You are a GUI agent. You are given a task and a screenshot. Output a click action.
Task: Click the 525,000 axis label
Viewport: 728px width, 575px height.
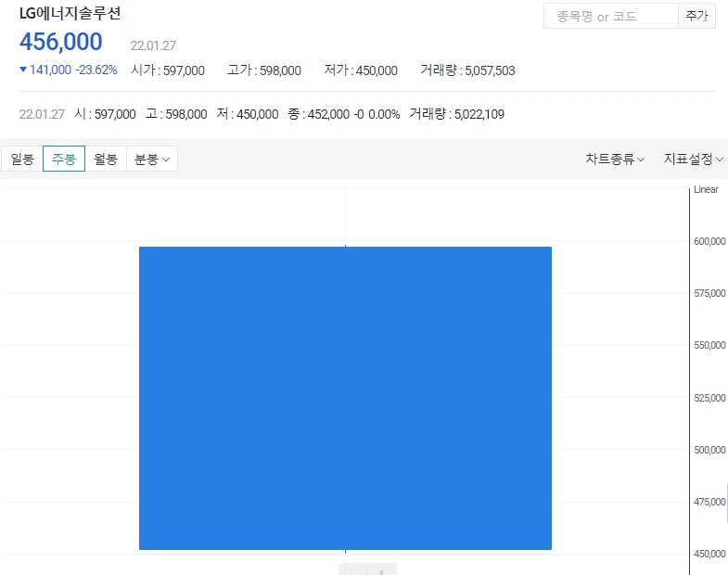709,398
